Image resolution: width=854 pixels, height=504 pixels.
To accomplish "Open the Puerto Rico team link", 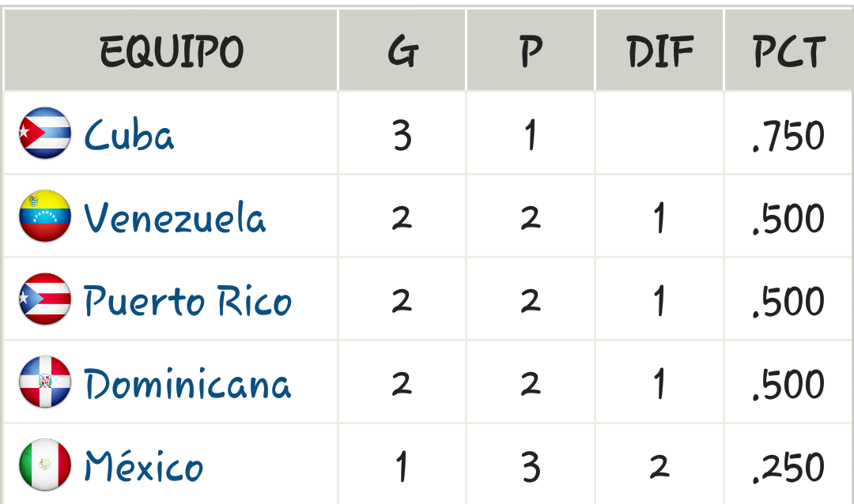I will (188, 301).
